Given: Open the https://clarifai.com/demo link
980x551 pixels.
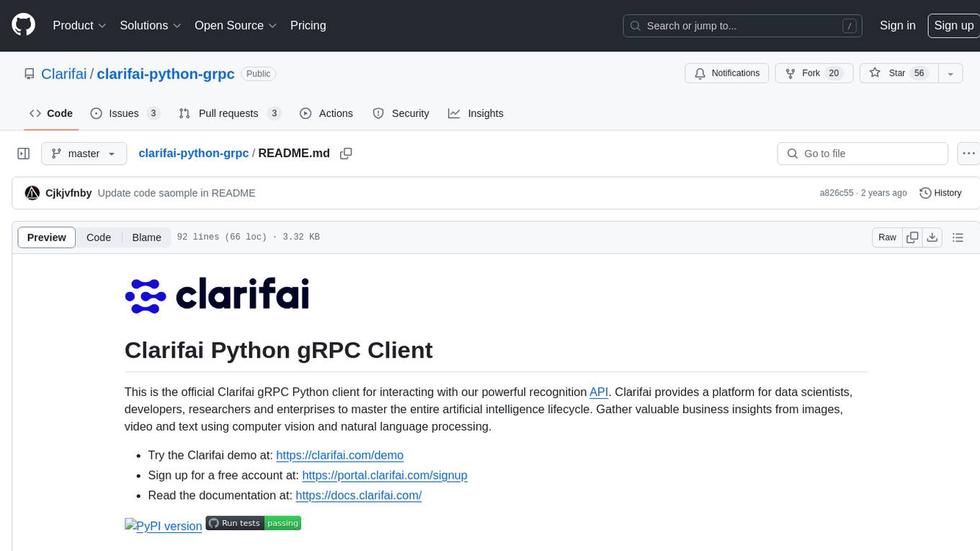Looking at the screenshot, I should 339,455.
